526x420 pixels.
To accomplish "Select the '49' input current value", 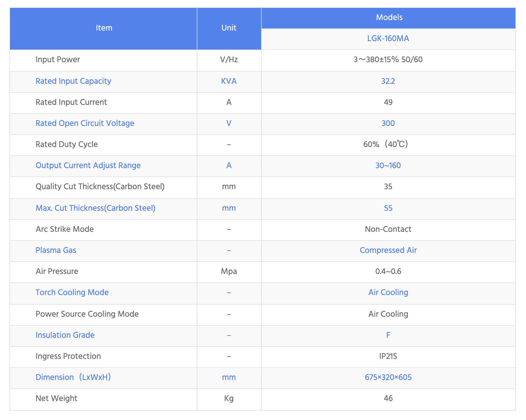I will coord(388,102).
